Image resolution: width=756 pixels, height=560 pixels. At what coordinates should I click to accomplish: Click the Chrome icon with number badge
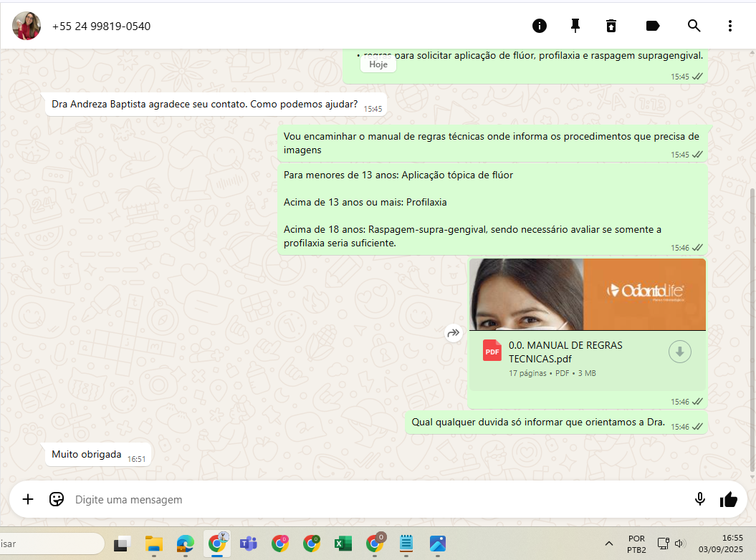tap(375, 543)
